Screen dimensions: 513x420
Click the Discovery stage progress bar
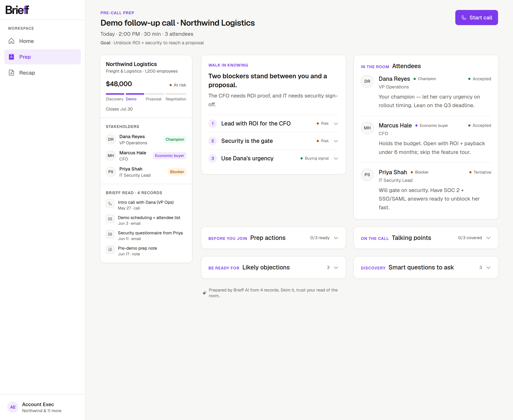tap(115, 94)
